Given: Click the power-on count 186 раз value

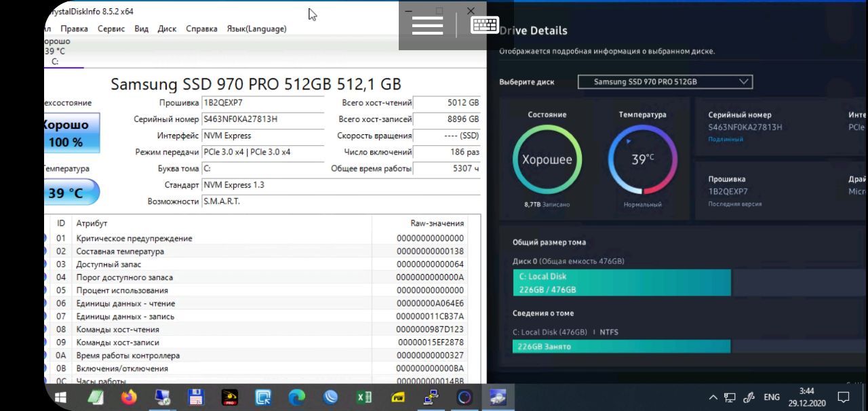Looking at the screenshot, I should [x=447, y=152].
